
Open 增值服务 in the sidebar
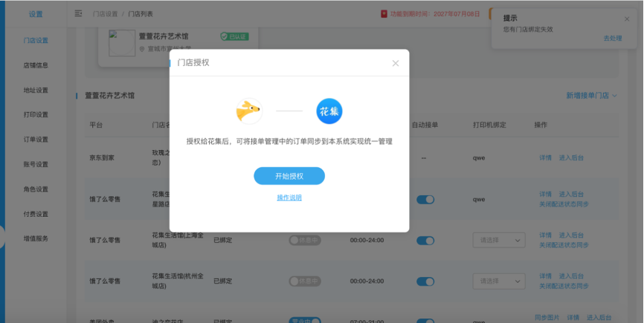tap(36, 238)
